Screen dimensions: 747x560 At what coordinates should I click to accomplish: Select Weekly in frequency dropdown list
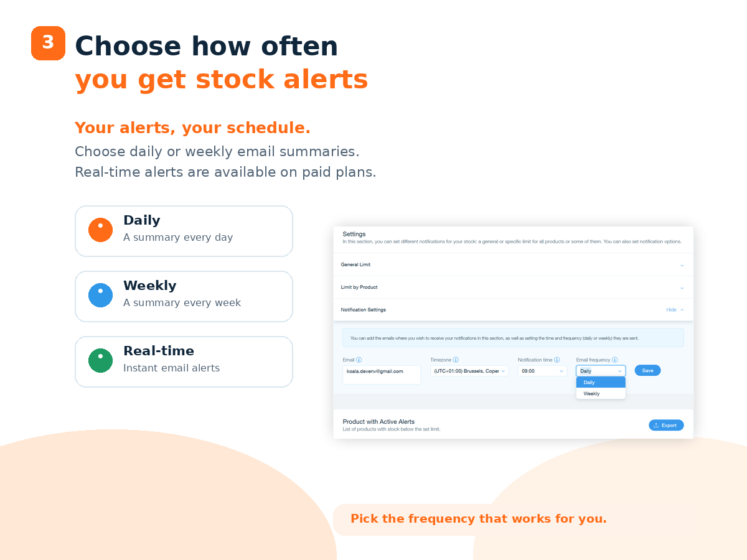click(x=601, y=393)
